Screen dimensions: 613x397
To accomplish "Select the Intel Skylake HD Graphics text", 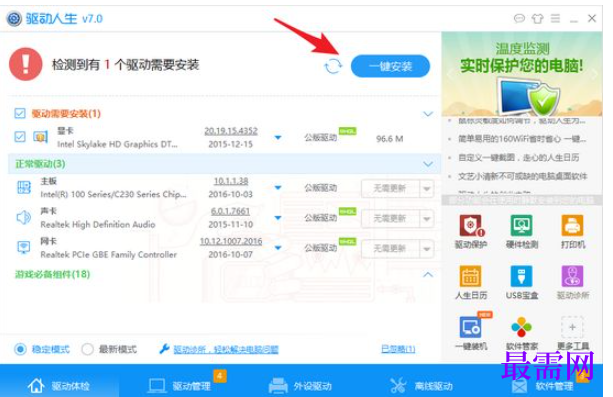I will pos(117,144).
